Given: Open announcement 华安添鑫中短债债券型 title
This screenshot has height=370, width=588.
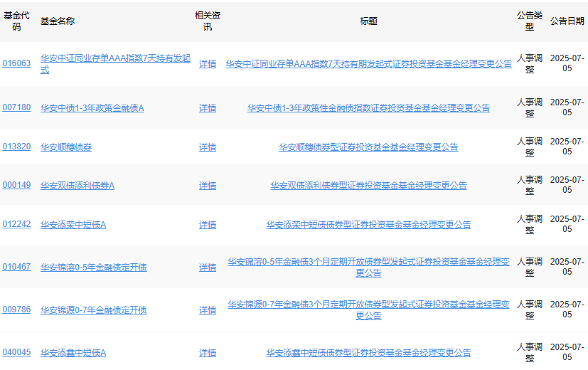Looking at the screenshot, I should [368, 353].
